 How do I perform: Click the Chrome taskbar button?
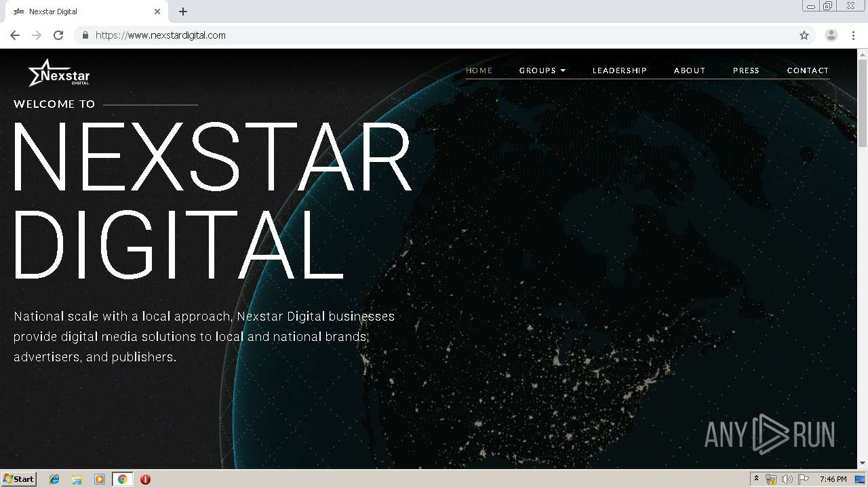[x=122, y=479]
